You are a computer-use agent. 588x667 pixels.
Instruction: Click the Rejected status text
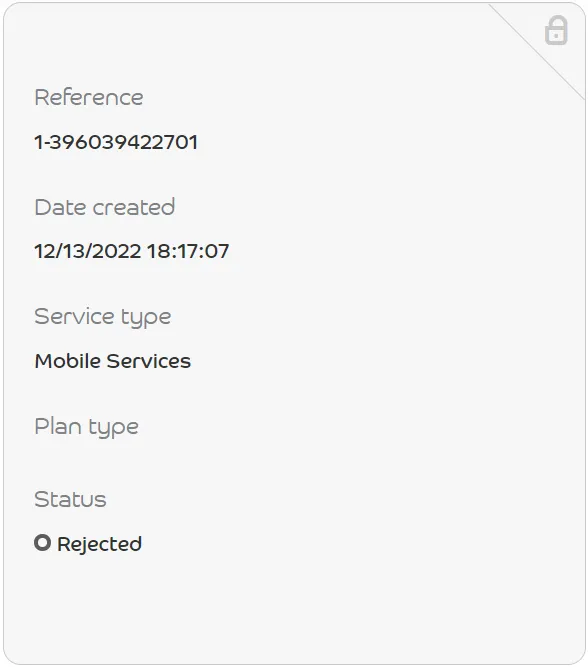tap(100, 544)
